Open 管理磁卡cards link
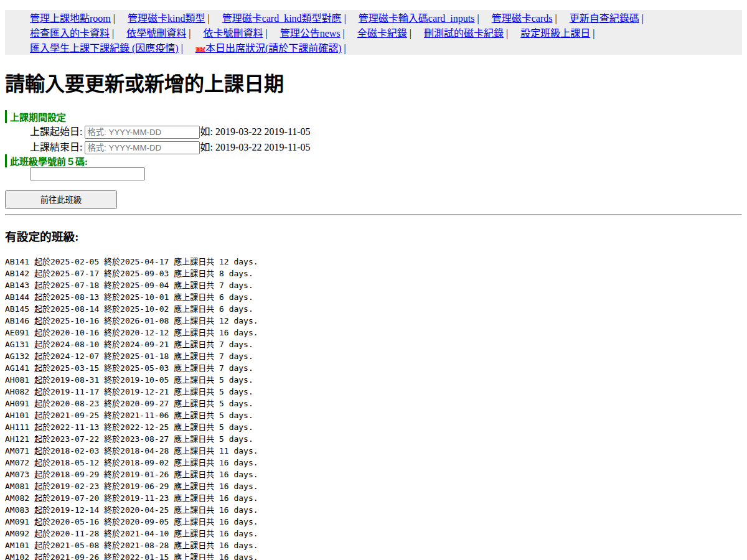The width and height of the screenshot is (747, 560). click(x=522, y=19)
